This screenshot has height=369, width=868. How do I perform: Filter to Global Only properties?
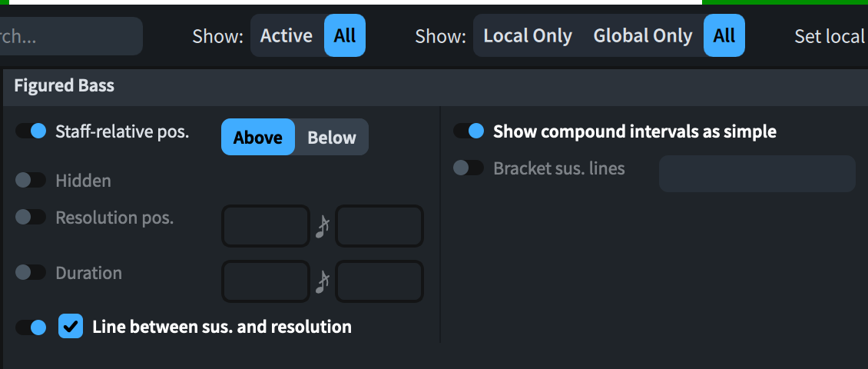[x=643, y=36]
